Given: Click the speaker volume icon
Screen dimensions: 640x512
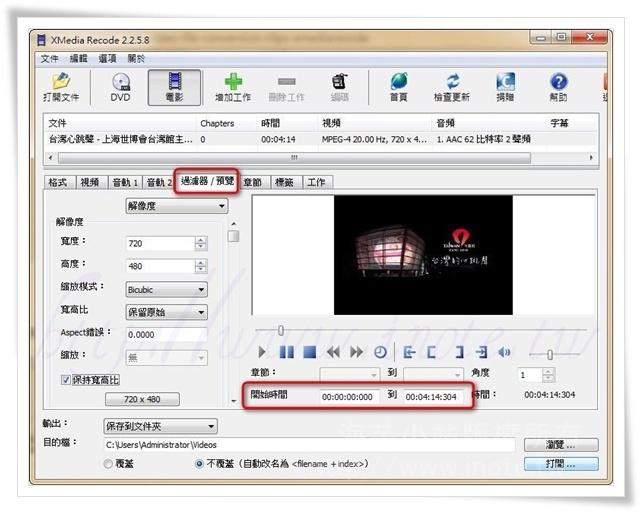Looking at the screenshot, I should 505,352.
